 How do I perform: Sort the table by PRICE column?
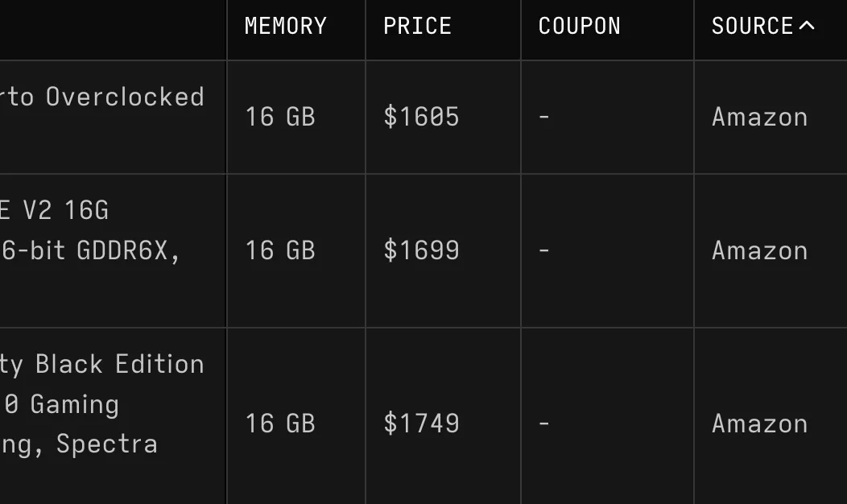[x=417, y=26]
